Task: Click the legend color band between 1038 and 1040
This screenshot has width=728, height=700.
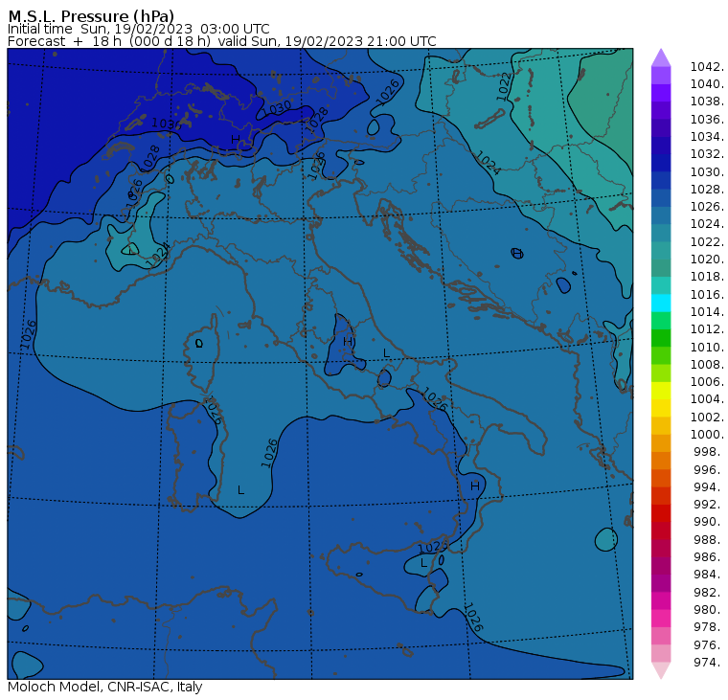Action: [x=661, y=93]
